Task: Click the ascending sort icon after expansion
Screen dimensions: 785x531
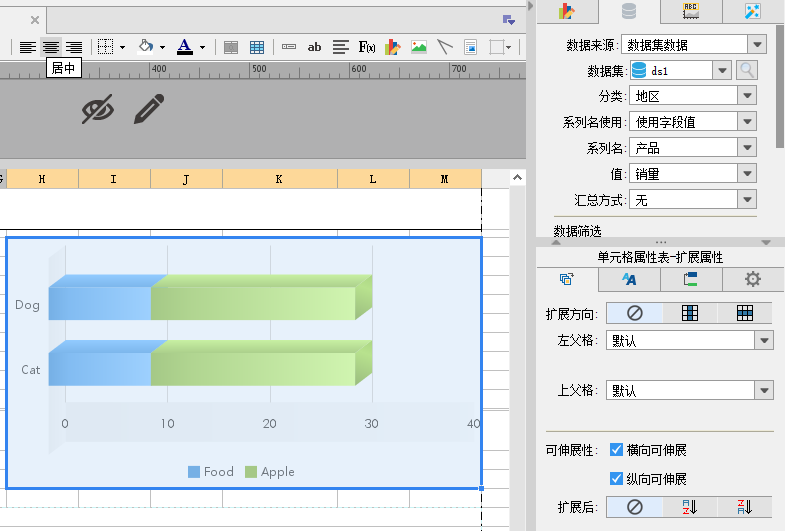Action: coord(689,507)
